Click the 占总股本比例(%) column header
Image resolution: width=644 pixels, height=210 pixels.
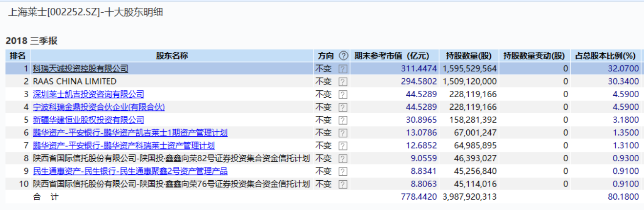pyautogui.click(x=606, y=56)
